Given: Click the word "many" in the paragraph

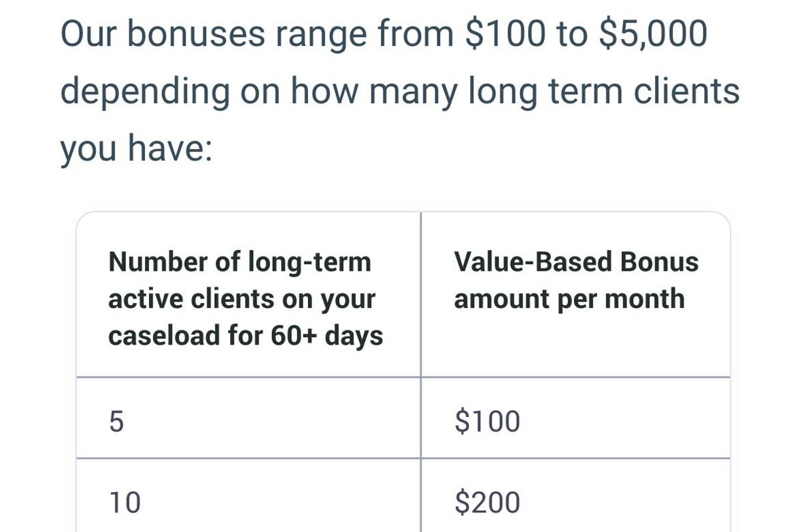Looking at the screenshot, I should tap(413, 91).
